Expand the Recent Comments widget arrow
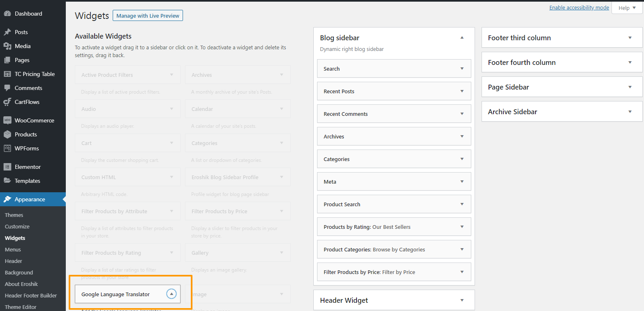644x311 pixels. (x=462, y=114)
